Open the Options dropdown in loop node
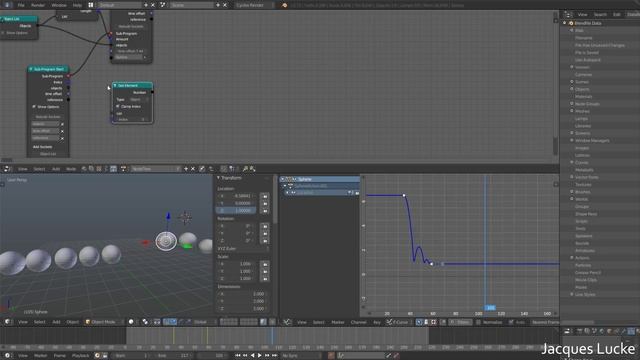The height and width of the screenshot is (360, 640). pyautogui.click(x=130, y=57)
